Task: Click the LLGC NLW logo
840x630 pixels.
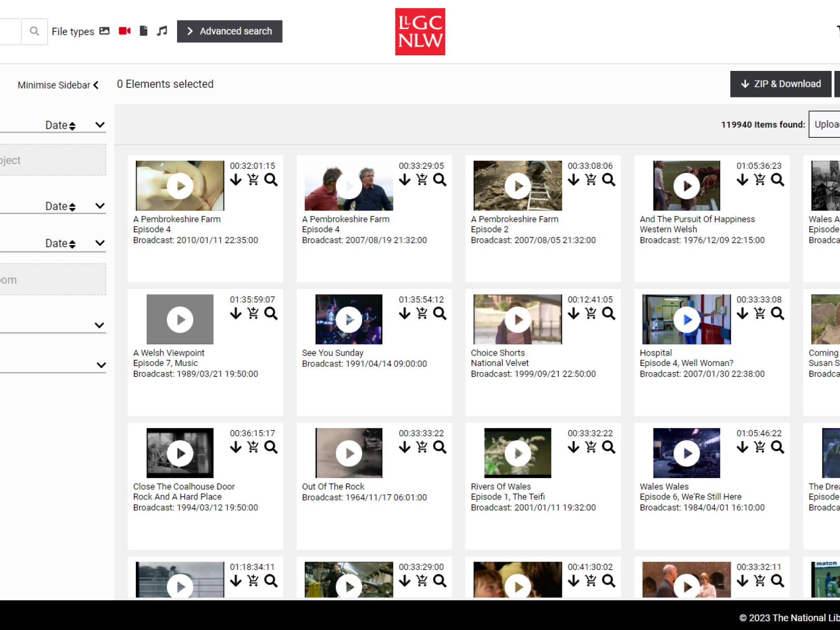Action: pos(420,32)
